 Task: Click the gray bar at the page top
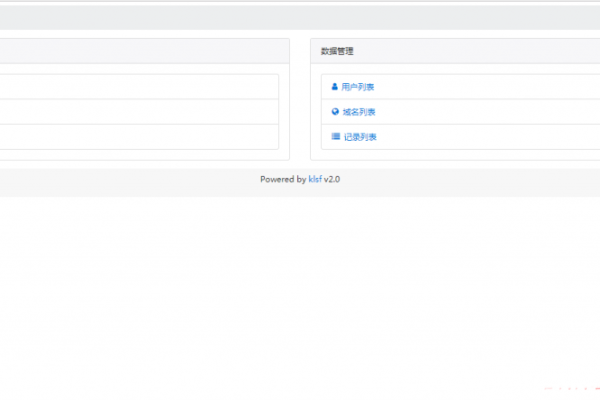(x=300, y=17)
